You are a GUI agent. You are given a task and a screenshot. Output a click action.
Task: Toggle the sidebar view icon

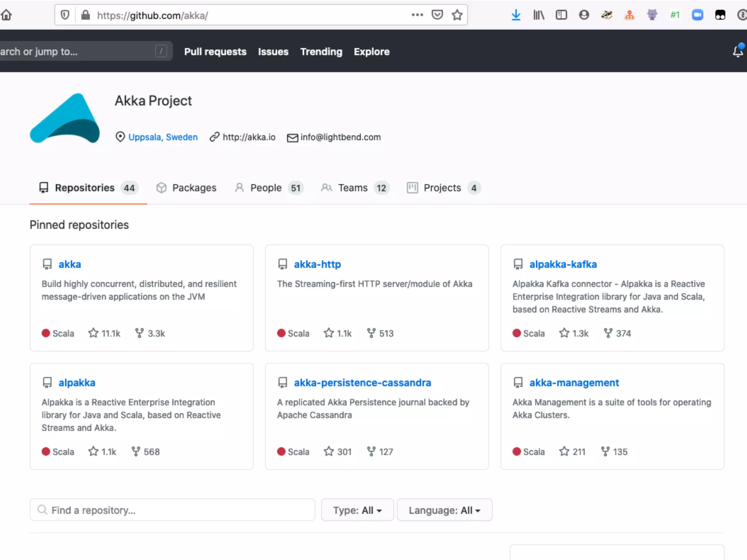tap(561, 15)
